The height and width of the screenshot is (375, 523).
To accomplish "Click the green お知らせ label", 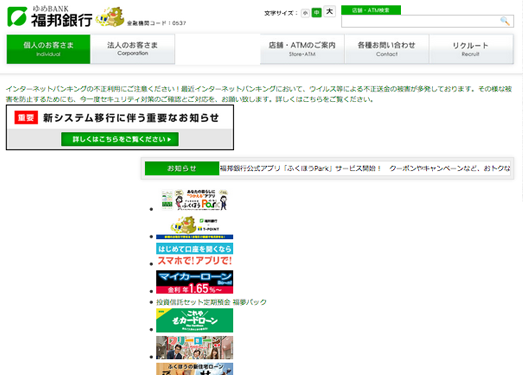I will (182, 168).
